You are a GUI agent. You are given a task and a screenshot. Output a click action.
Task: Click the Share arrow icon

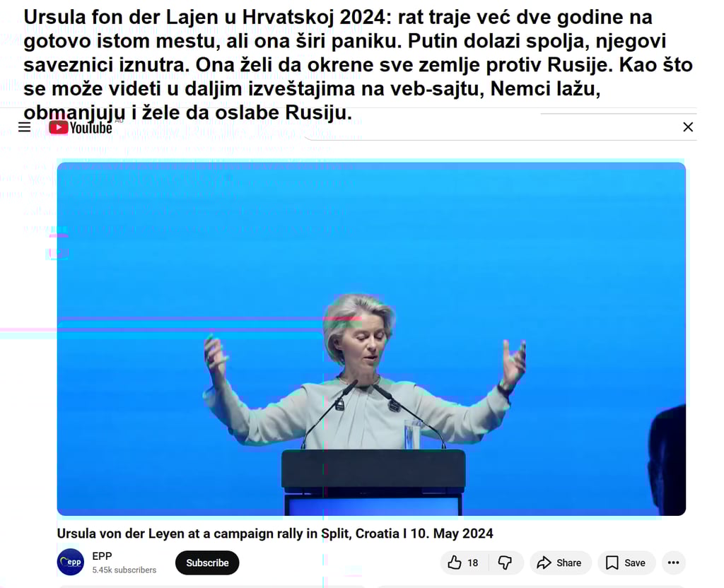tap(544, 563)
